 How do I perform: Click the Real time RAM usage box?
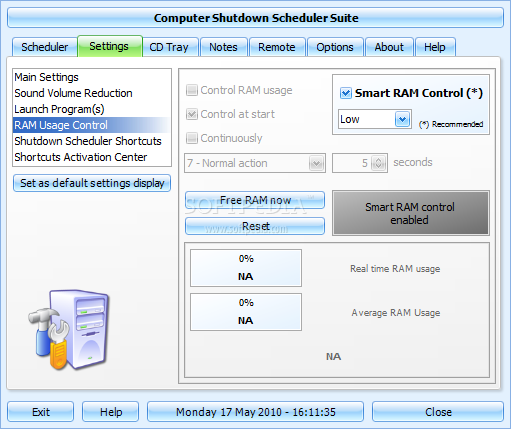pyautogui.click(x=246, y=268)
